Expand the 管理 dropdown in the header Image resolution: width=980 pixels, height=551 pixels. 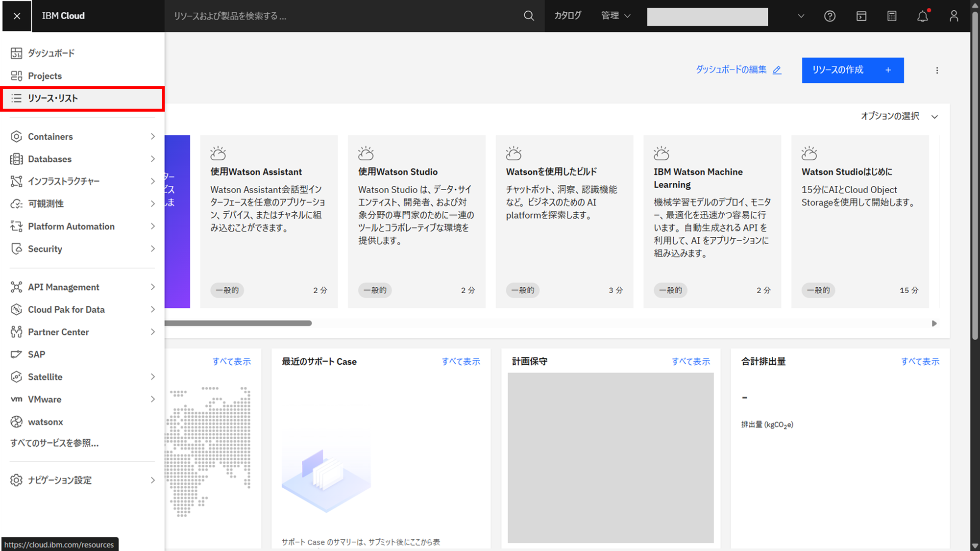(615, 16)
